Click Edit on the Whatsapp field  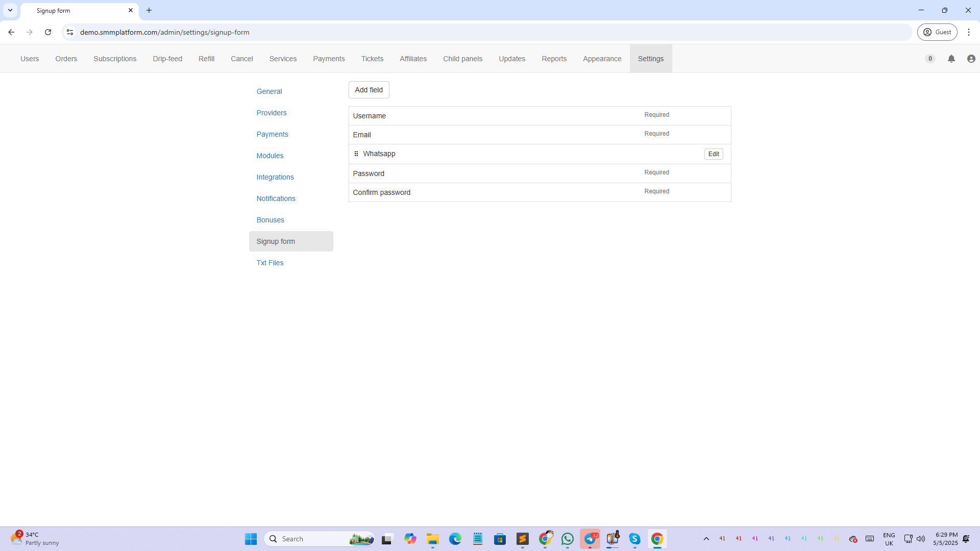(713, 154)
